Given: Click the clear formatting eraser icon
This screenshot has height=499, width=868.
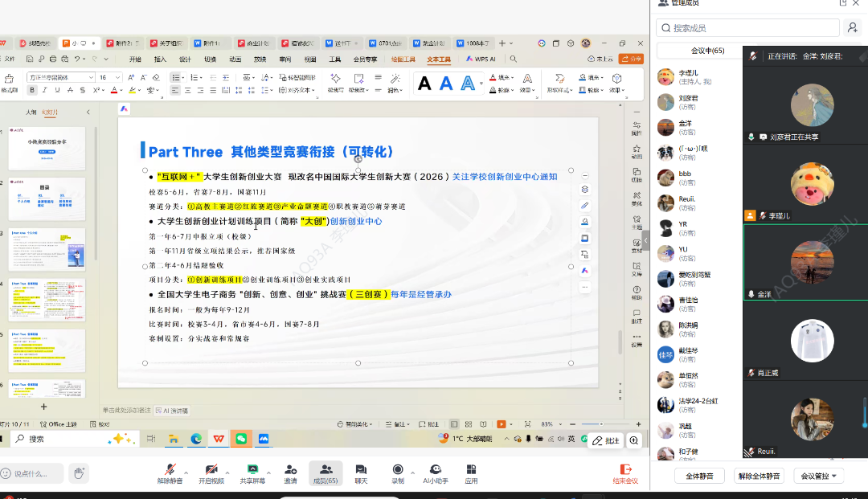Looking at the screenshot, I should 156,77.
